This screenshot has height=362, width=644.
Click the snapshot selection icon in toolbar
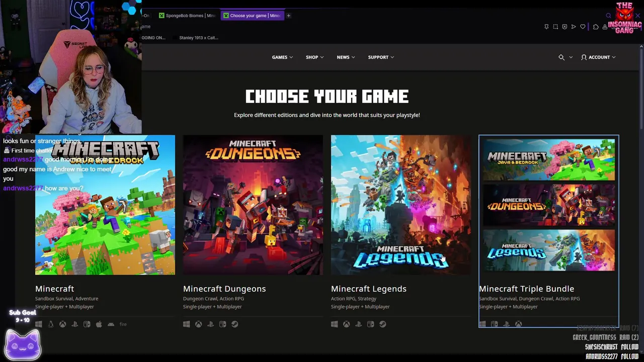tap(555, 27)
